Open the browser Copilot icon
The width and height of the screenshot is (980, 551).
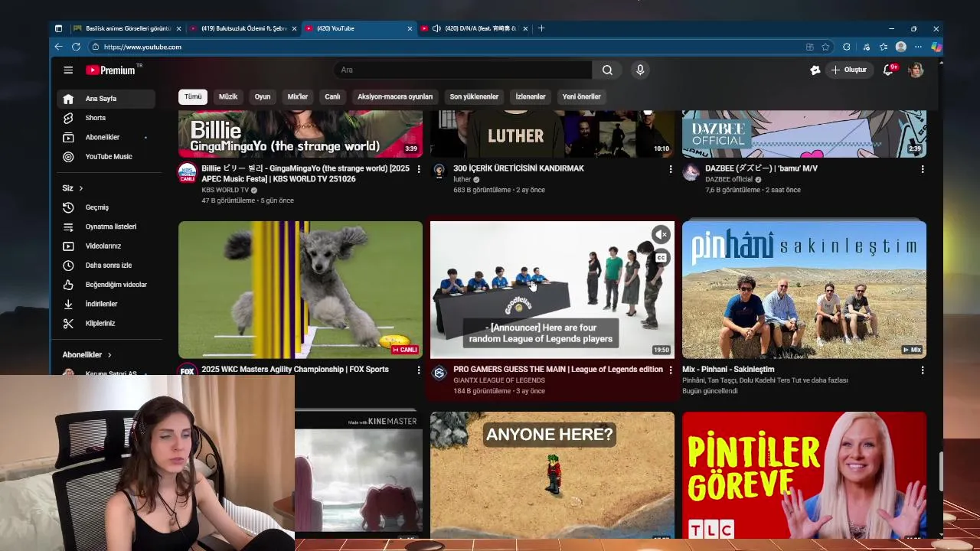(x=936, y=47)
